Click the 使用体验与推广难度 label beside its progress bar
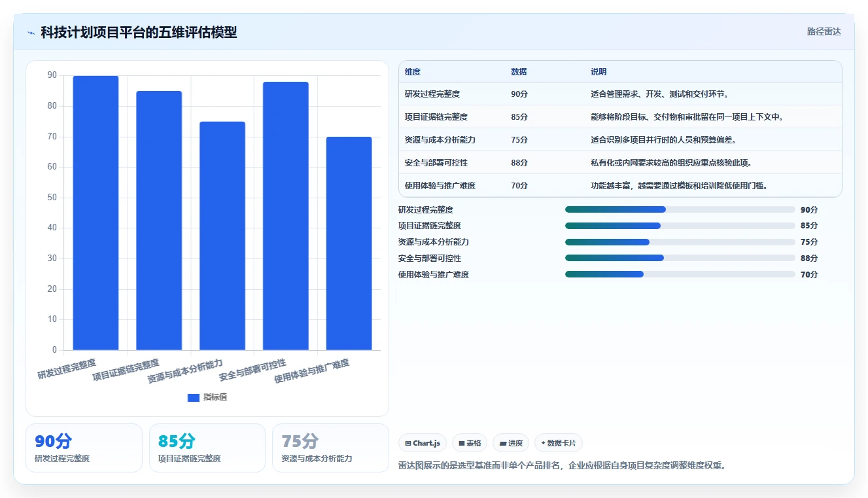 (x=434, y=275)
